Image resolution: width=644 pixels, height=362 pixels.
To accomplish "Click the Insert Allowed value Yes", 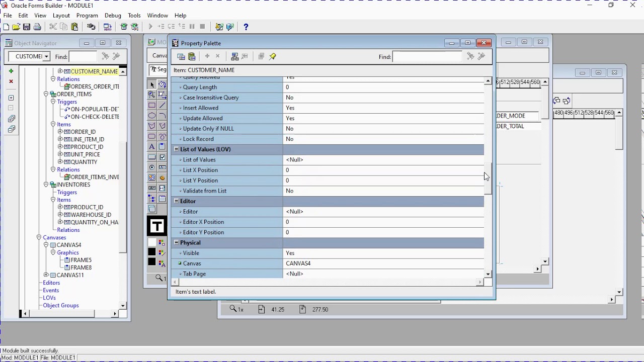I will (x=383, y=108).
